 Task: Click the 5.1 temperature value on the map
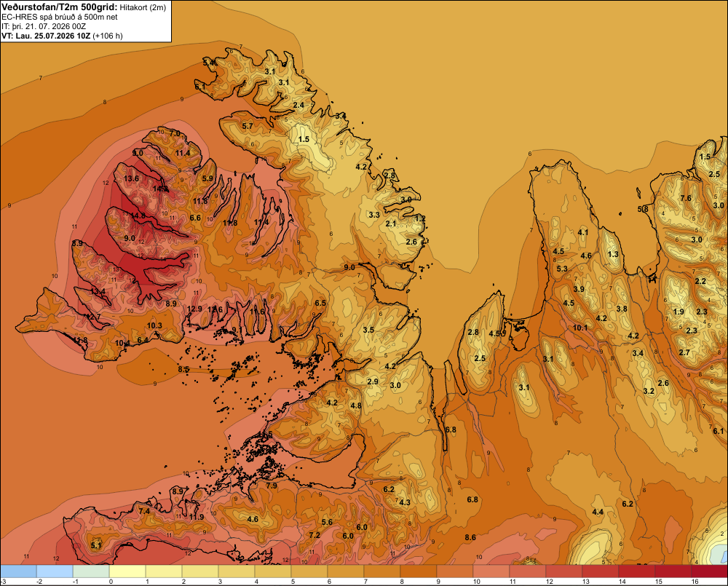pos(96,545)
